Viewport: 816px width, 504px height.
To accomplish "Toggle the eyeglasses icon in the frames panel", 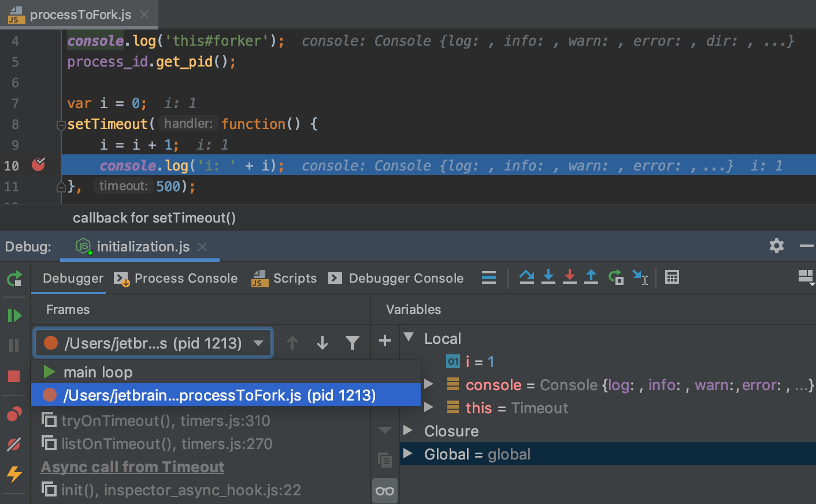I will coord(384,490).
